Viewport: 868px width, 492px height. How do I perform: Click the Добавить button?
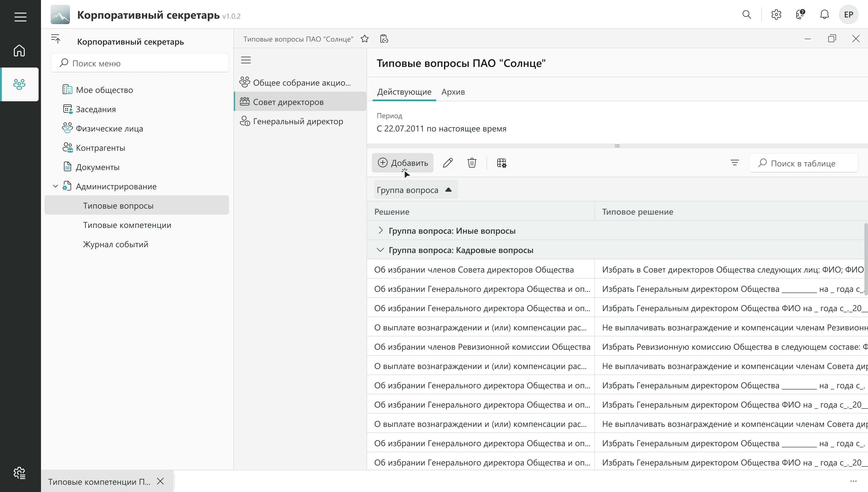pyautogui.click(x=403, y=163)
